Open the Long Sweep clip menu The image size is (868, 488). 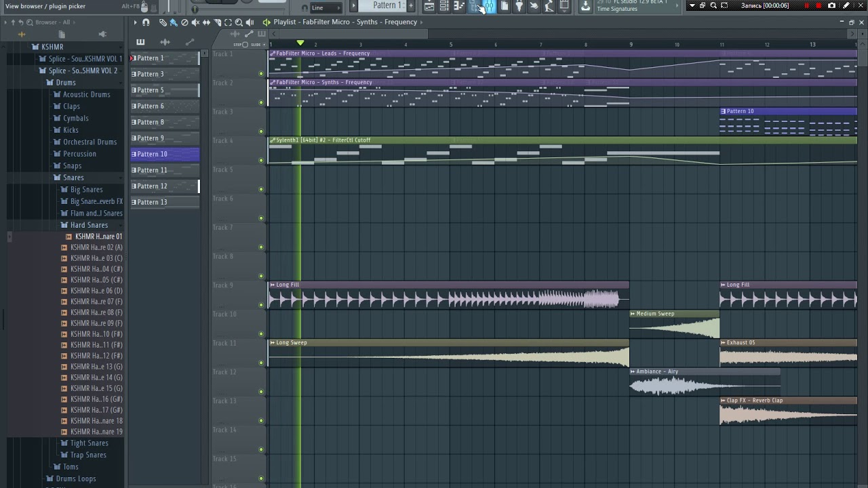click(273, 343)
